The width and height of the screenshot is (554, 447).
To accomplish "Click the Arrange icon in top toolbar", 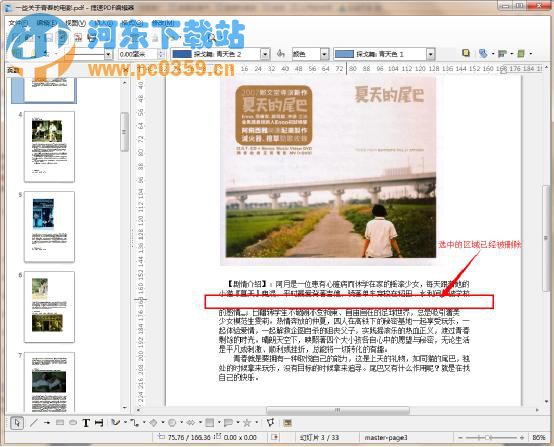I will tap(483, 53).
